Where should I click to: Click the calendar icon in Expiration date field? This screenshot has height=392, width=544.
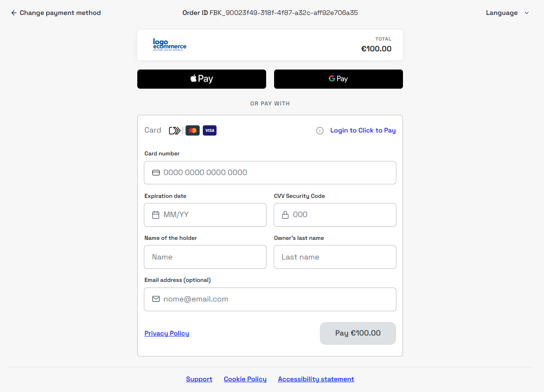(156, 215)
